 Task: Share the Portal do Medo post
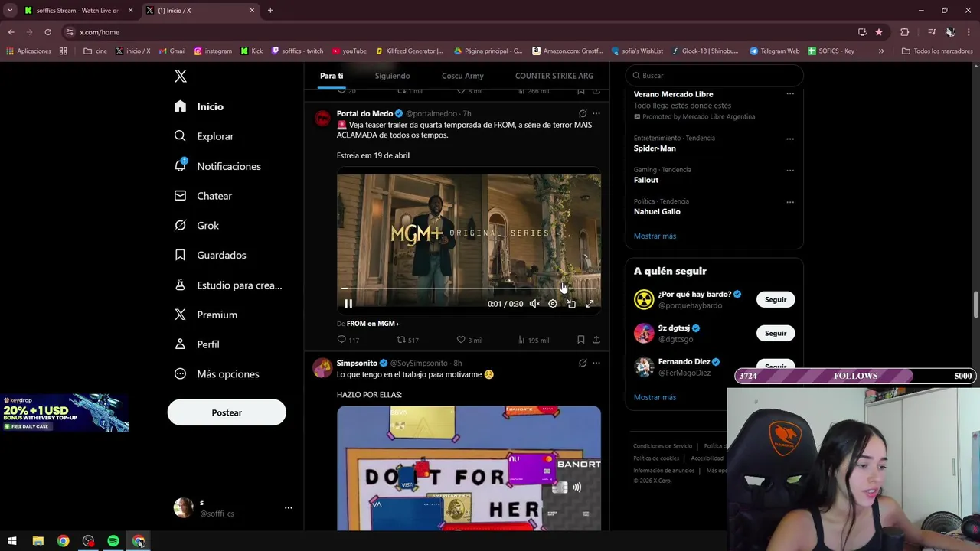(x=596, y=340)
